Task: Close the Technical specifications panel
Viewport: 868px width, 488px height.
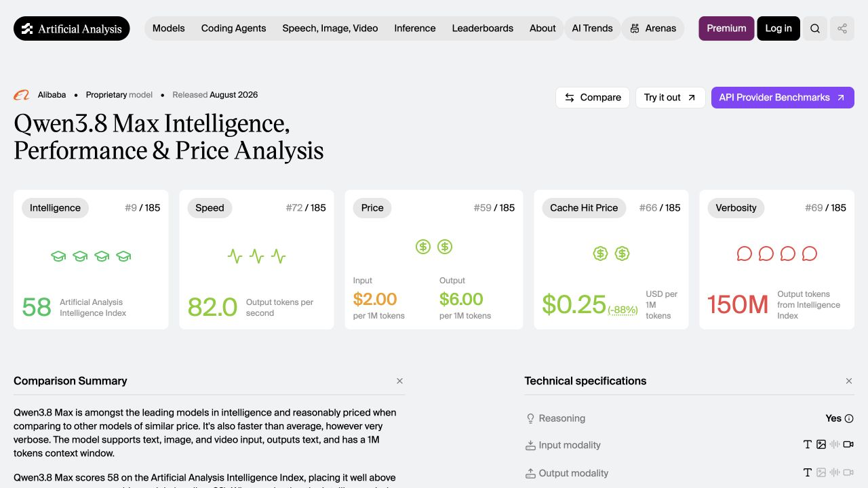Action: (x=849, y=381)
